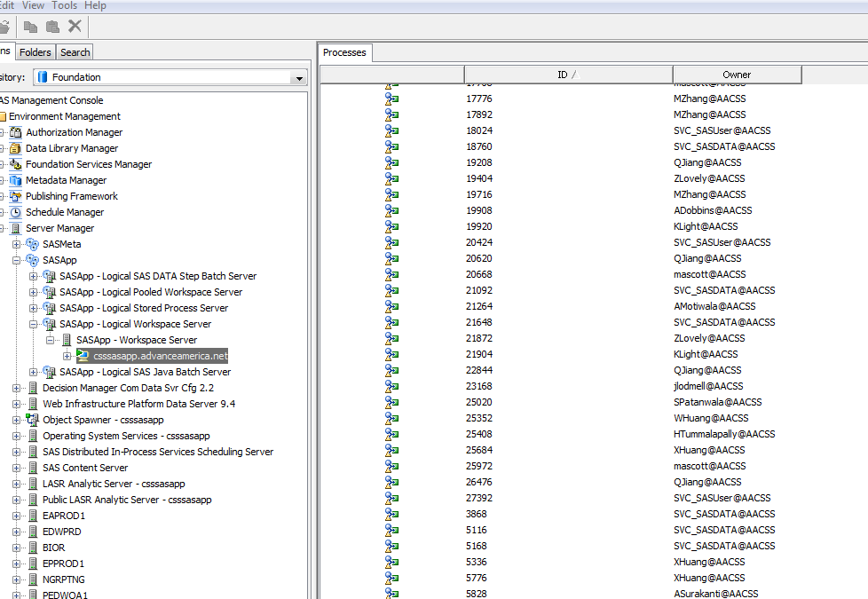Switch to the Folders tab

(x=35, y=51)
